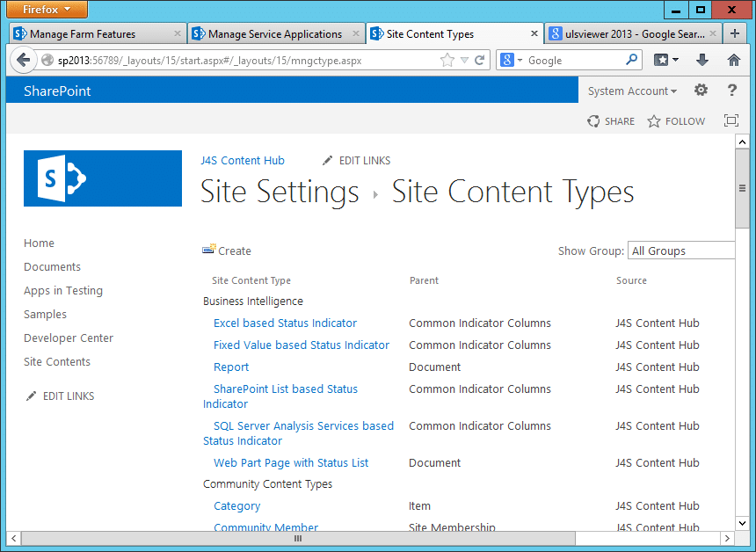Go to Samples in the sidebar
This screenshot has height=552, width=756.
click(x=46, y=315)
